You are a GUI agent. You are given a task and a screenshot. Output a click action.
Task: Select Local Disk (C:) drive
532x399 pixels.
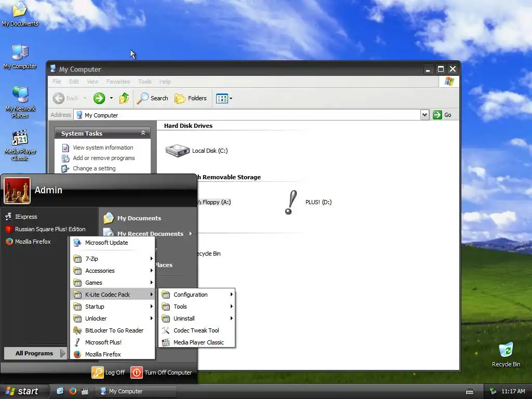tap(196, 151)
